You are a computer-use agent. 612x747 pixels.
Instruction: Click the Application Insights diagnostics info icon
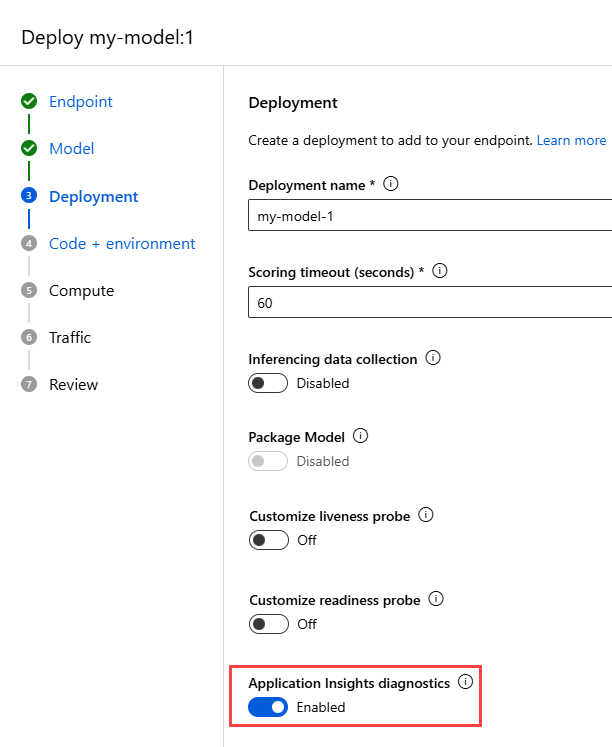(x=464, y=682)
